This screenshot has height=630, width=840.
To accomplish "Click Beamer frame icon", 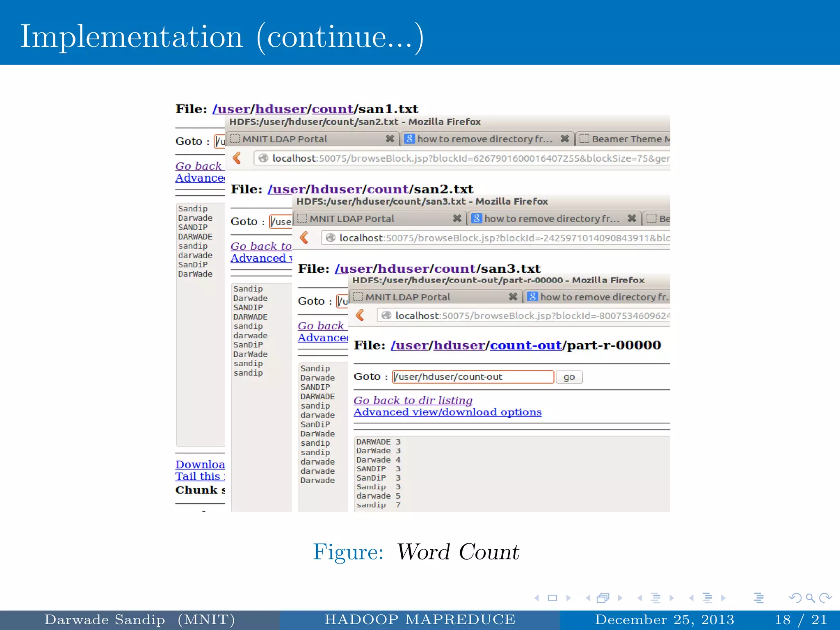I will 603,598.
